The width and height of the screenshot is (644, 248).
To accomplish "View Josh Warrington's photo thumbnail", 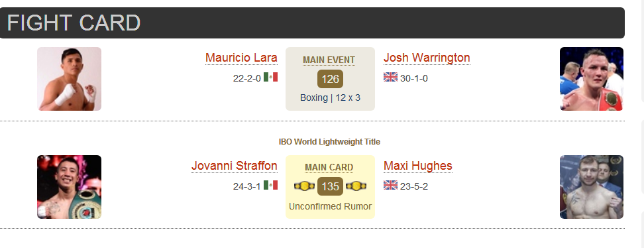I will [592, 79].
